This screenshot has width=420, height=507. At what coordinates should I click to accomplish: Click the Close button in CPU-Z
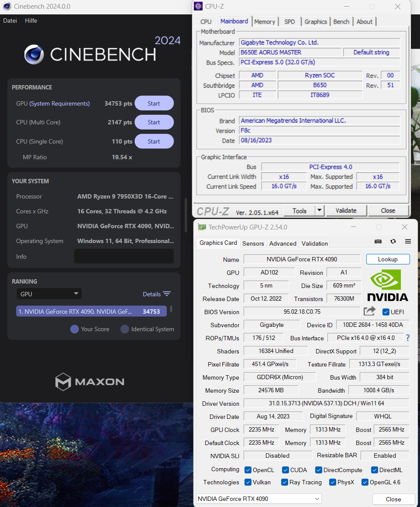click(x=388, y=210)
